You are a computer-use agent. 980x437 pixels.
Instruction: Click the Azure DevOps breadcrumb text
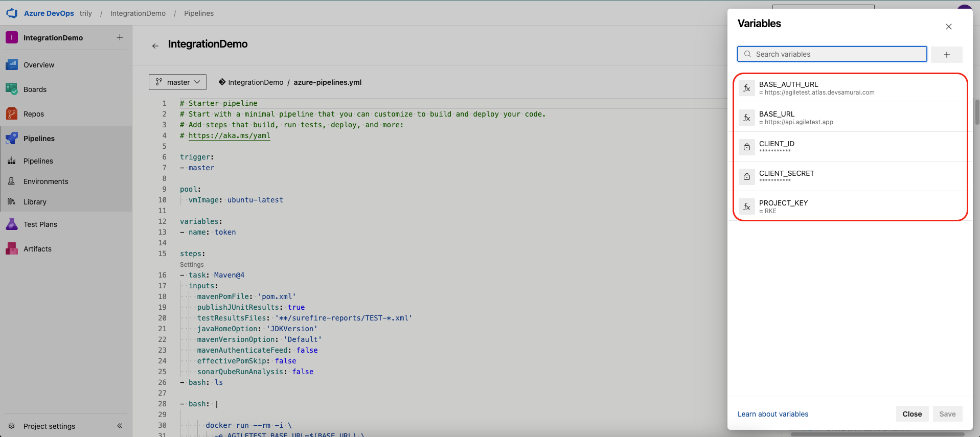click(49, 13)
